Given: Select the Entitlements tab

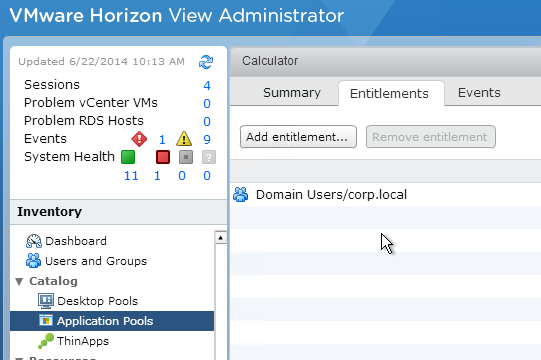Looking at the screenshot, I should 391,94.
